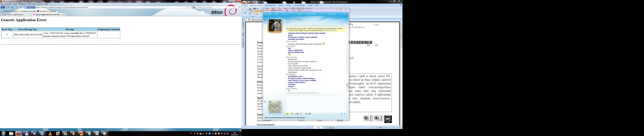Open the Fényképek option in Messenger
This screenshot has width=644, height=136.
click(268, 14)
